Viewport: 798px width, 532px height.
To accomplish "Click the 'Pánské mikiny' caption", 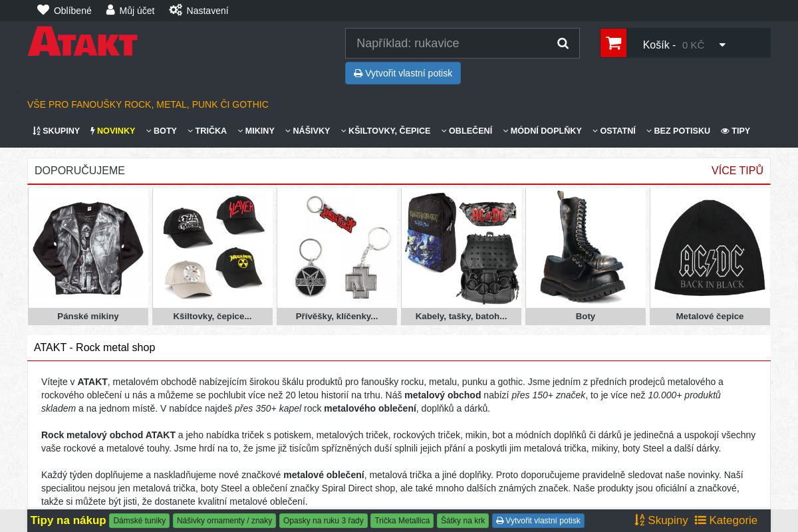I will tap(88, 317).
